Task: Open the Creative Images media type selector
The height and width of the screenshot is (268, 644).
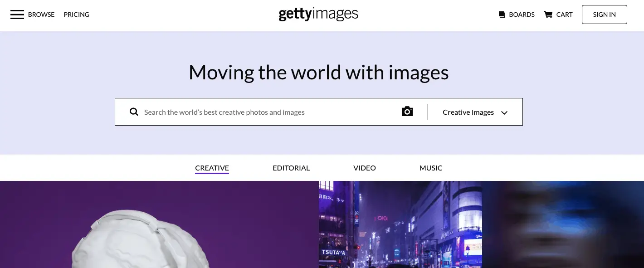Action: coord(475,112)
